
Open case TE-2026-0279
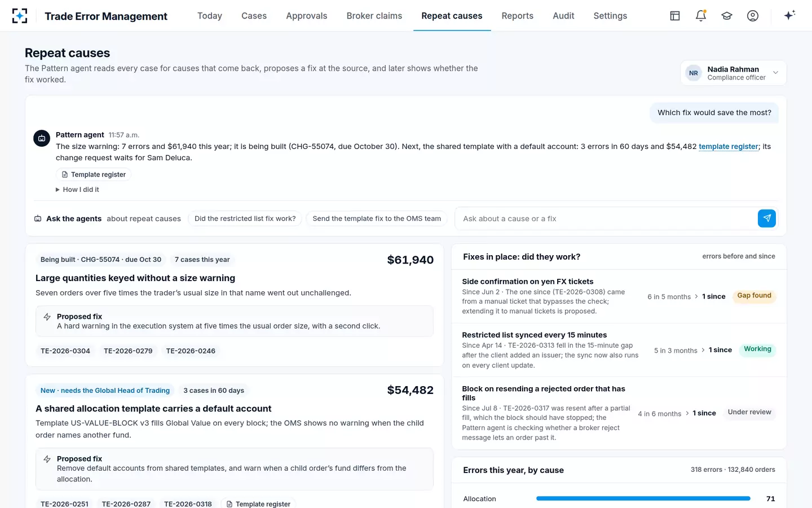pos(128,351)
